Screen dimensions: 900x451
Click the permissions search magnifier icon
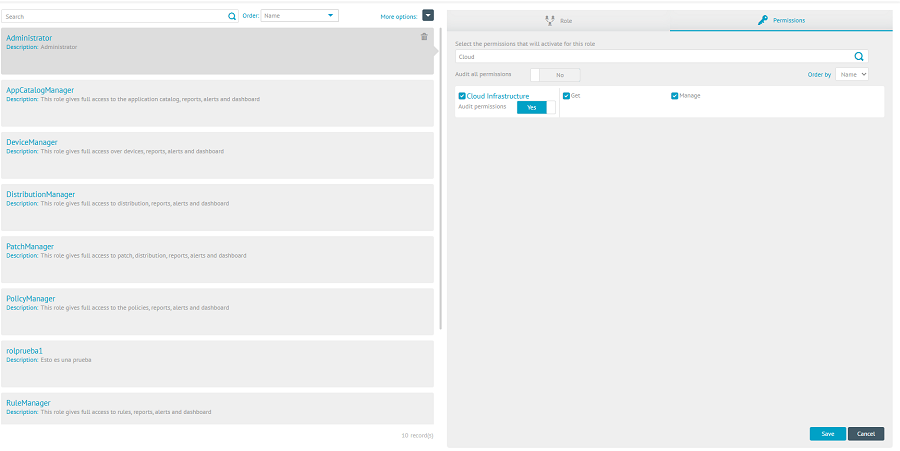859,56
